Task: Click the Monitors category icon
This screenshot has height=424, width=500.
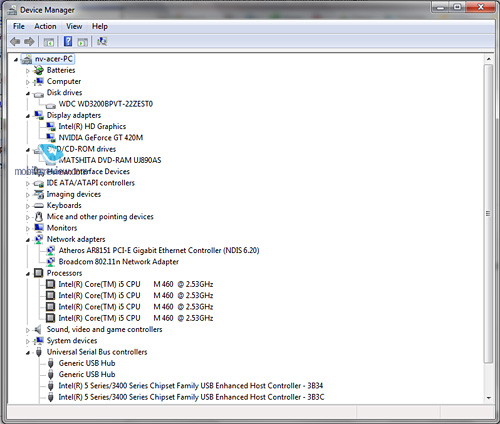Action: (39, 228)
